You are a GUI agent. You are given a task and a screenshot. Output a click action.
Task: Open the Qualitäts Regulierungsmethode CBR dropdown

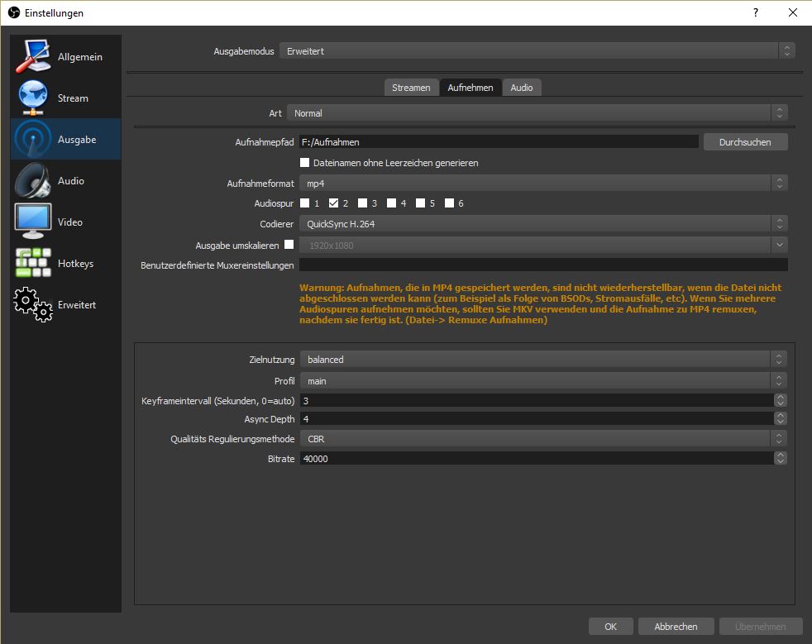coord(542,439)
